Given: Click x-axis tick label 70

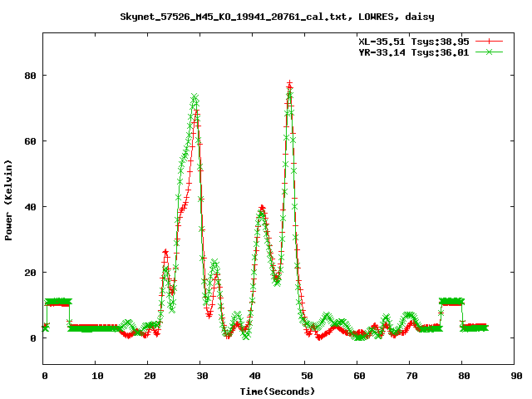Looking at the screenshot, I should click(411, 376).
